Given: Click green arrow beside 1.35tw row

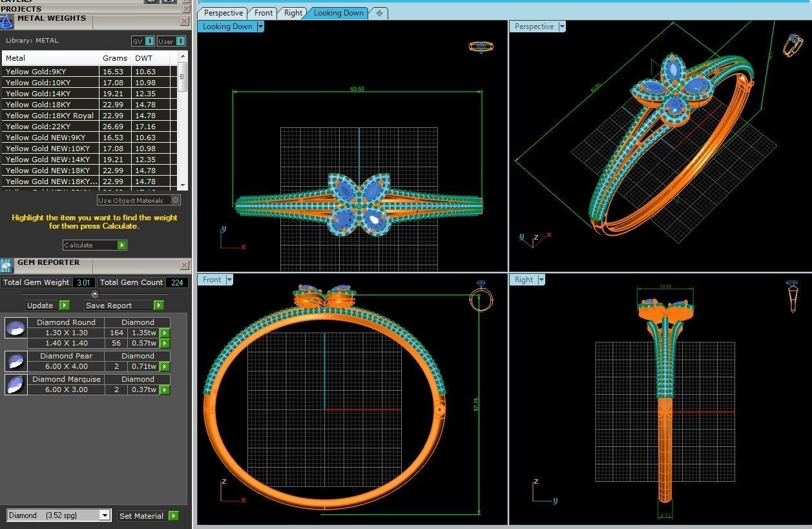Looking at the screenshot, I should tap(165, 333).
